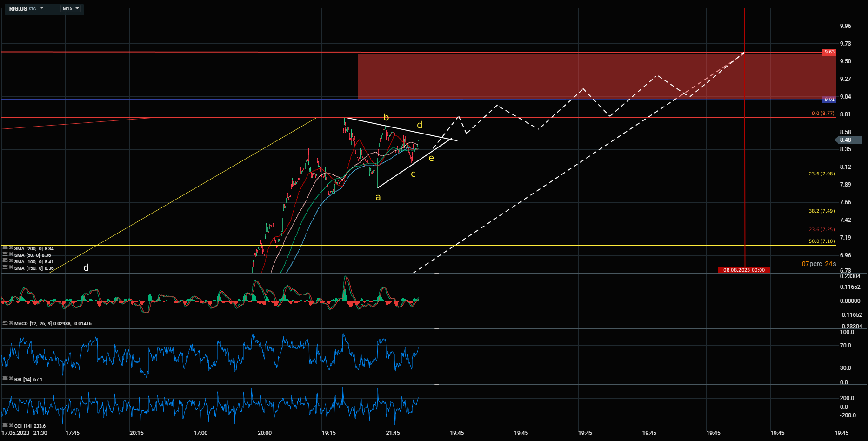Viewport: 868px width, 441px height.
Task: Click the 08.08.2023 00:00 date marker
Action: click(x=744, y=270)
